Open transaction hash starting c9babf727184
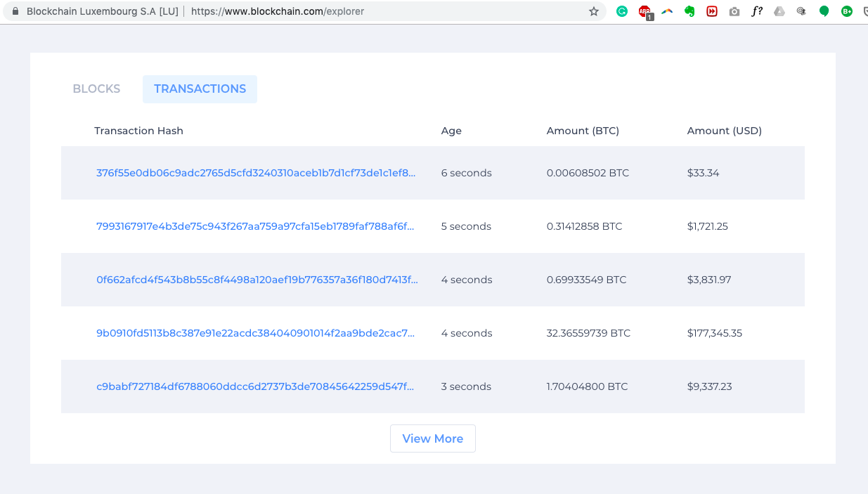 [255, 386]
